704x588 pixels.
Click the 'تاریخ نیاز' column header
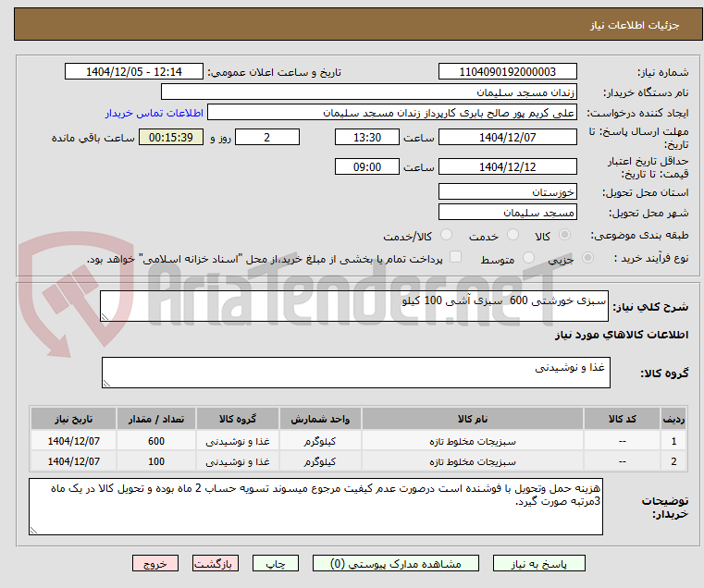[x=74, y=419]
